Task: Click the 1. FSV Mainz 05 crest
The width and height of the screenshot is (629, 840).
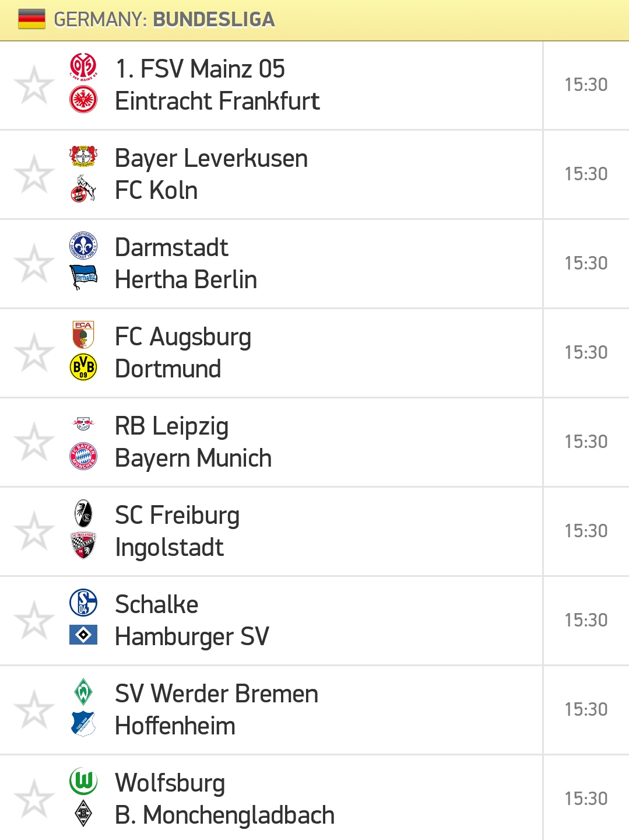Action: 83,67
